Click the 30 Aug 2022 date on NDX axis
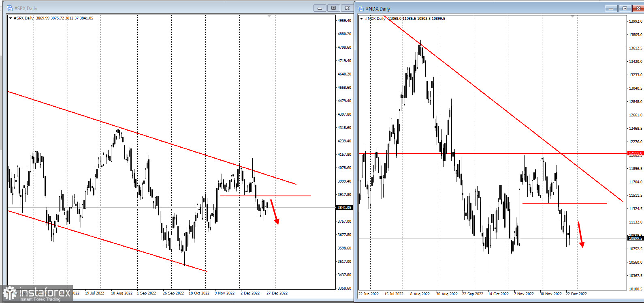This screenshot has height=303, width=644. tap(447, 294)
